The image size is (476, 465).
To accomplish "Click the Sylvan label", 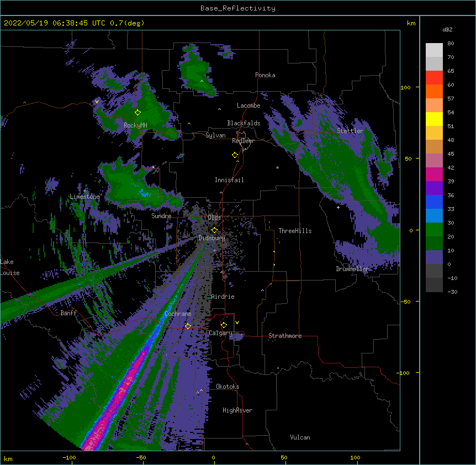I will point(215,135).
